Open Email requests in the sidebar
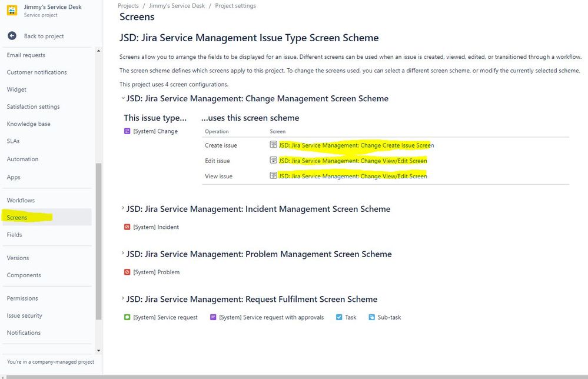This screenshot has height=379, width=588. (x=26, y=55)
